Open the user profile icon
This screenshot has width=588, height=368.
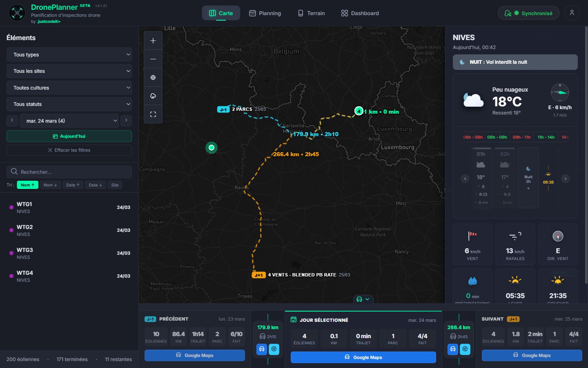coord(572,13)
